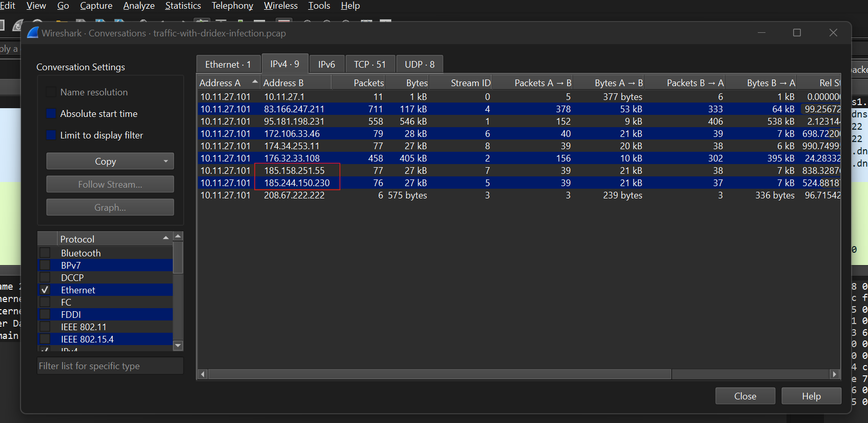
Task: Close the Conversations dialog via Close button
Action: coord(745,396)
